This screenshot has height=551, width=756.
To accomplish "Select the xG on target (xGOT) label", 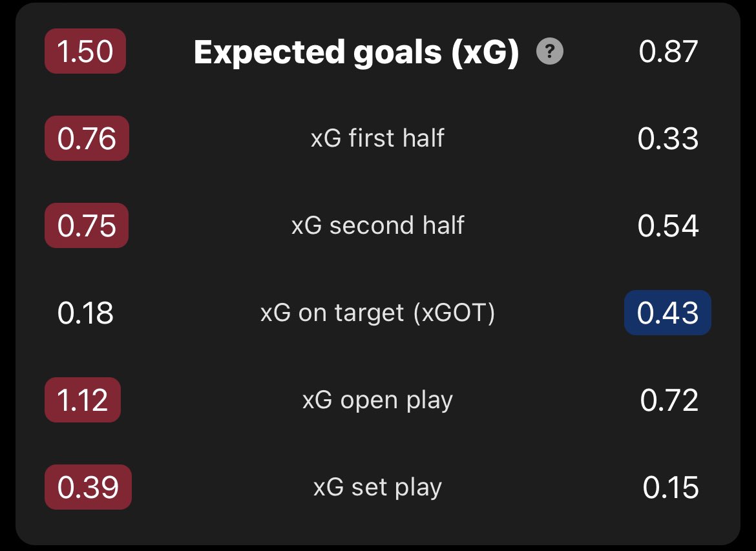I will pyautogui.click(x=377, y=313).
